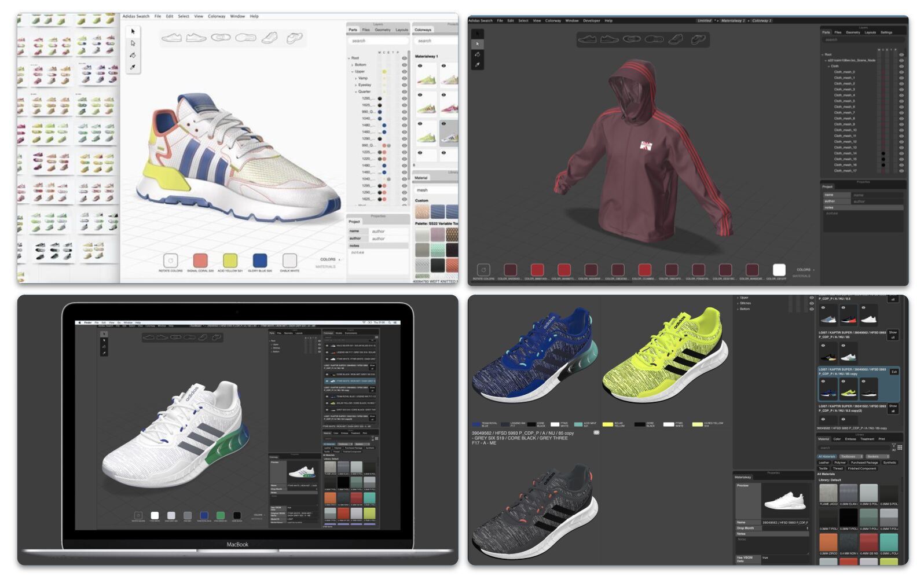Click Edit on the highlighted materialway group

pyautogui.click(x=893, y=372)
